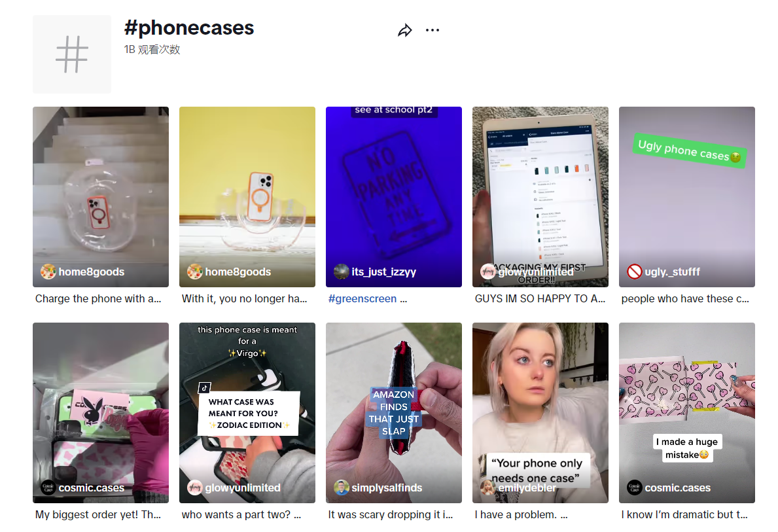The height and width of the screenshot is (532, 778).
Task: Click the glowyunlimited username on the Virgo video
Action: click(243, 488)
